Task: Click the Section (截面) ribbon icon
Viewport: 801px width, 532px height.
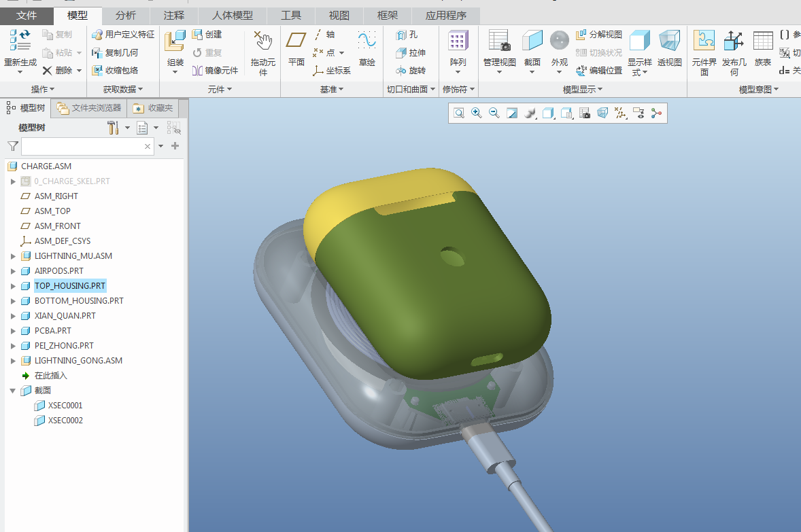Action: click(532, 40)
